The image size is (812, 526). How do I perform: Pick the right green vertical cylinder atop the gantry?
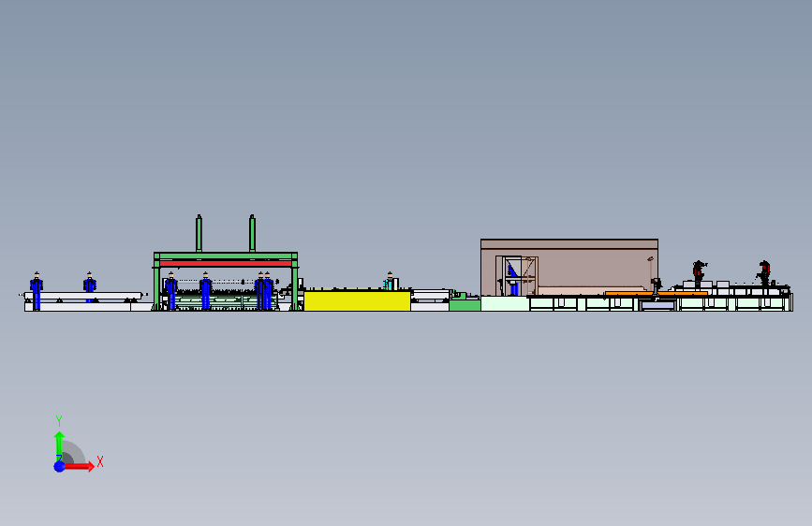pyautogui.click(x=252, y=234)
